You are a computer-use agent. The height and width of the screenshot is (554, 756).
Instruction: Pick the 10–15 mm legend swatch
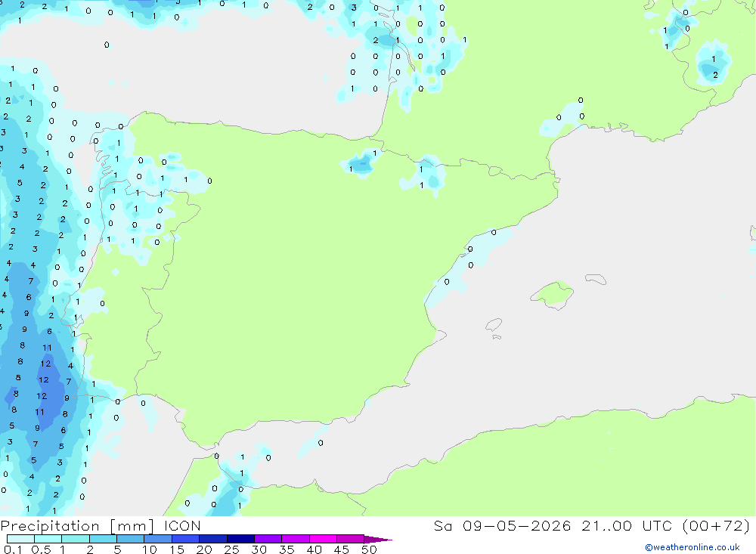[158, 539]
